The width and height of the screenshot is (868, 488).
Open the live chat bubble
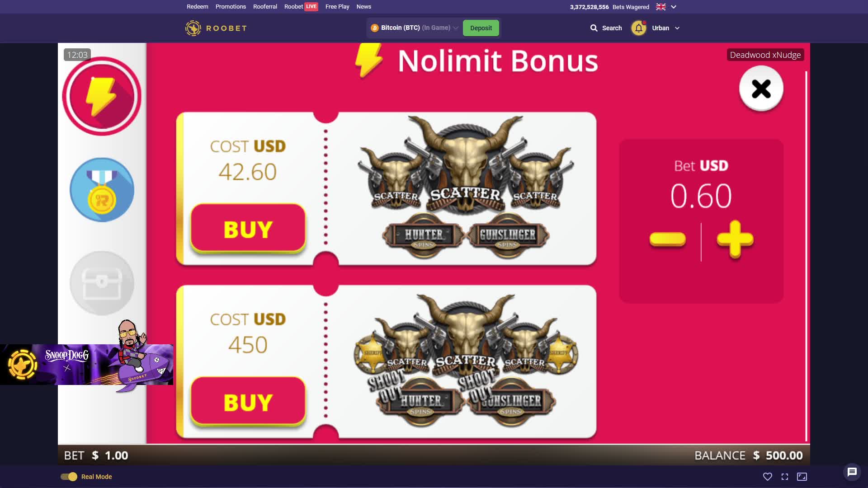(x=852, y=472)
